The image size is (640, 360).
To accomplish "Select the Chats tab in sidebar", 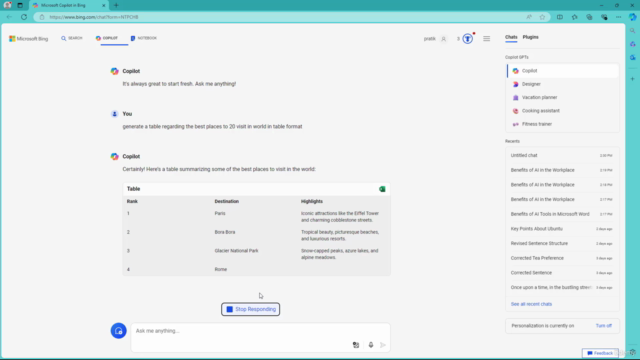I will pyautogui.click(x=511, y=37).
